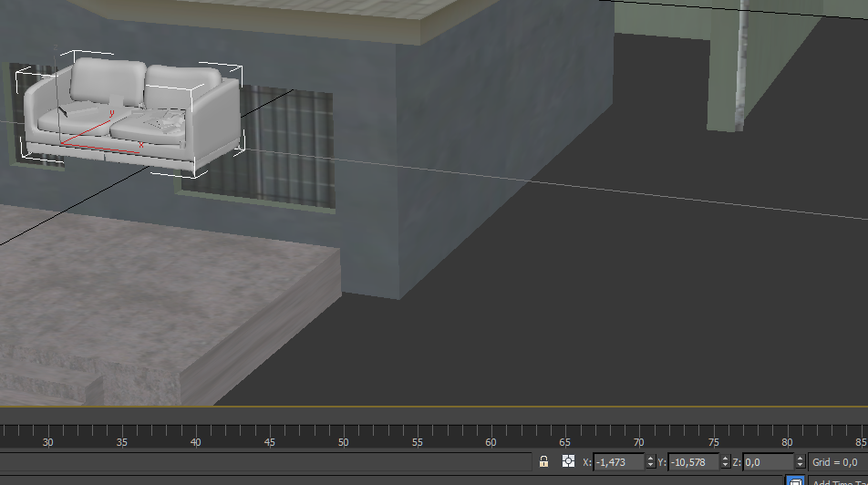Click frame 80 on the time ruler
The height and width of the screenshot is (485, 868).
787,434
